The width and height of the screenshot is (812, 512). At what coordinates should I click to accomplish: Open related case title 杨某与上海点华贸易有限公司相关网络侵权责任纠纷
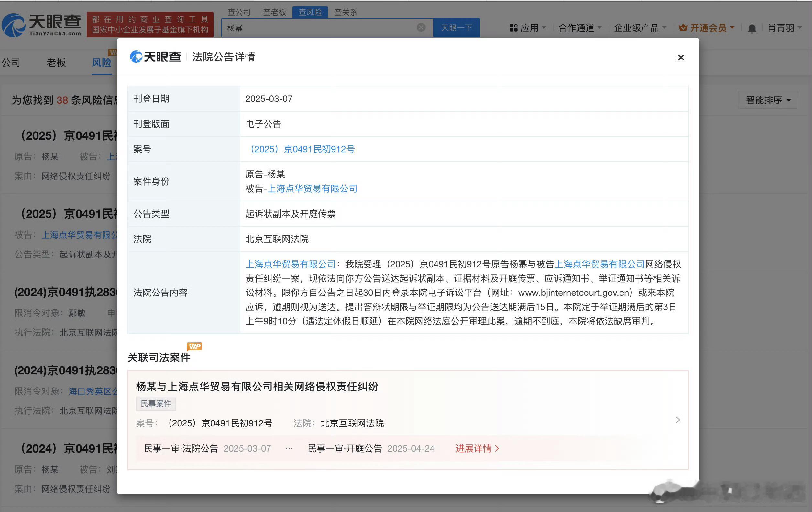pos(257,386)
